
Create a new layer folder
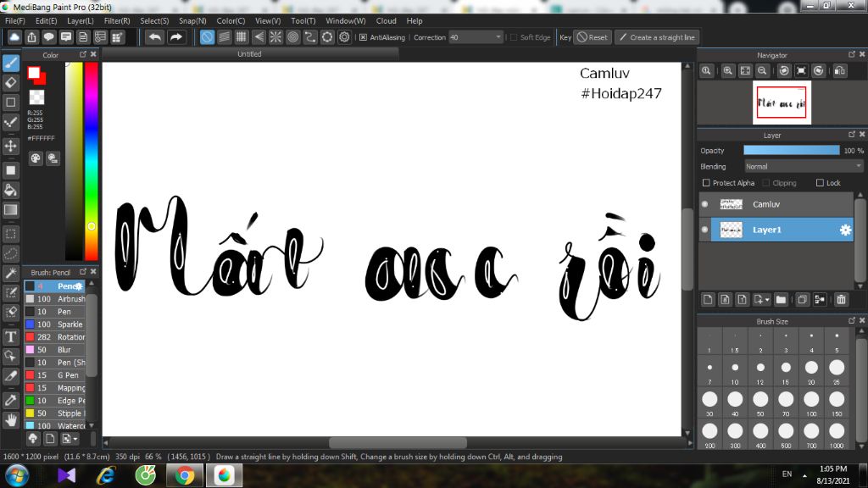781,299
